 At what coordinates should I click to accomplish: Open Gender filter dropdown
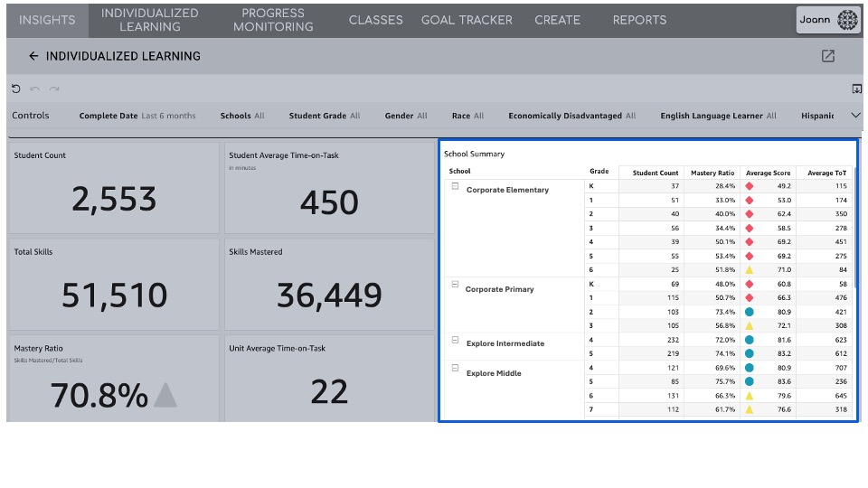(406, 116)
